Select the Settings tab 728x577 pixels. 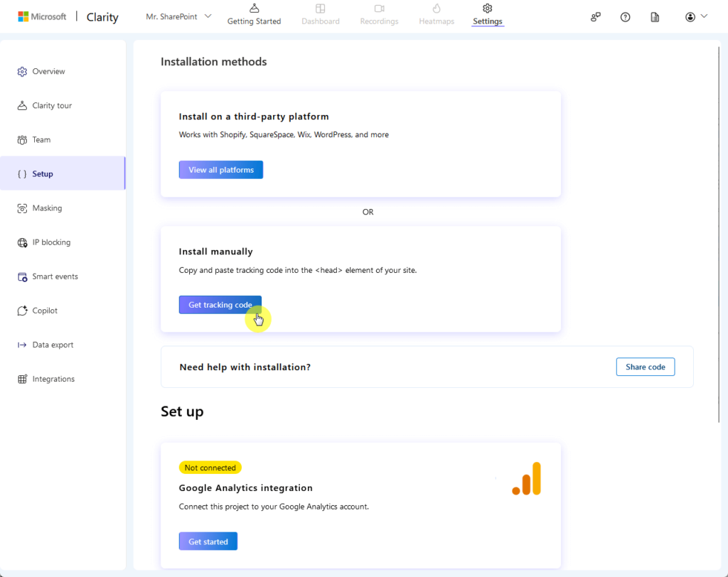click(488, 15)
